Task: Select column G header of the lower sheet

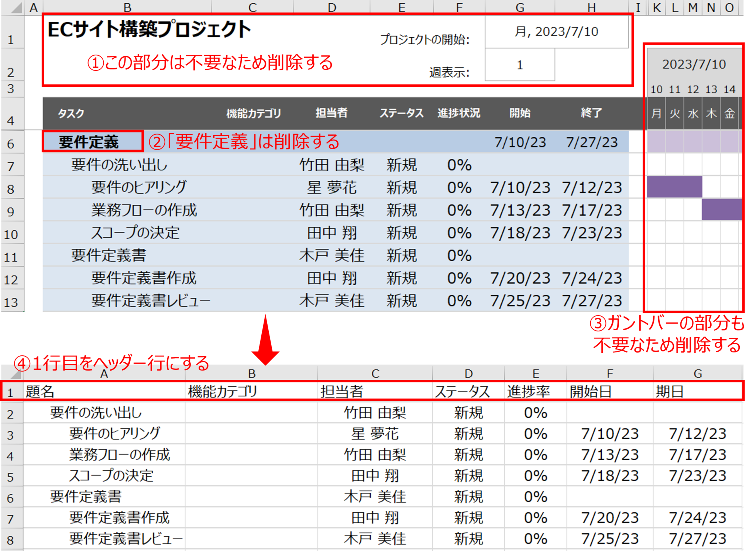Action: pyautogui.click(x=698, y=373)
